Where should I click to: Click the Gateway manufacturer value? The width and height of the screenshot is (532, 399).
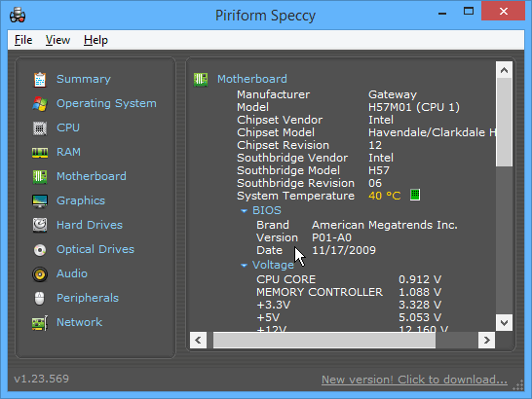tap(393, 94)
